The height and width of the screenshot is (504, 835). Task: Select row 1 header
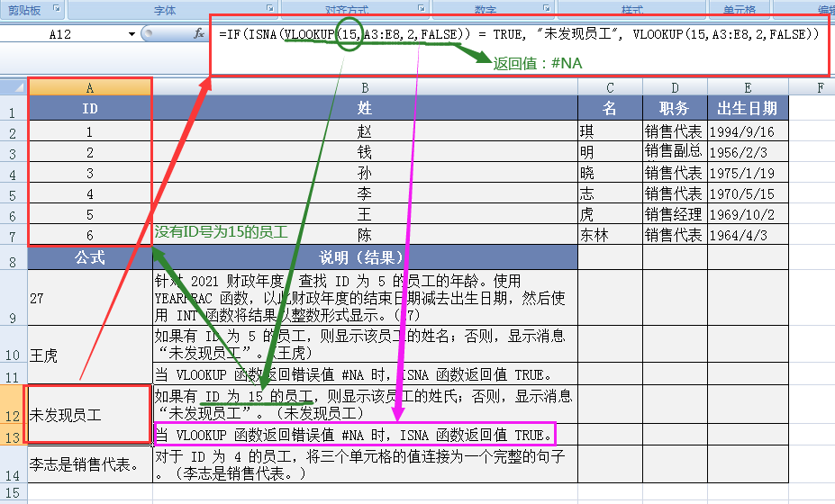(14, 109)
